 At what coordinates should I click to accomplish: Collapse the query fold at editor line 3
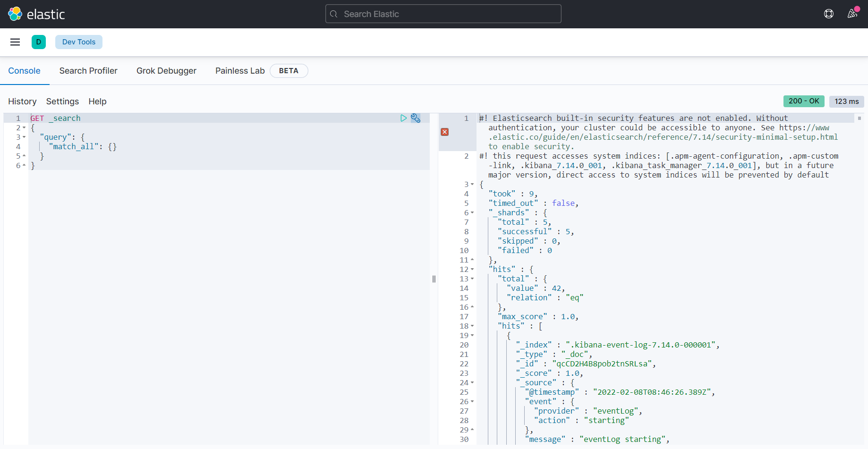click(x=24, y=137)
